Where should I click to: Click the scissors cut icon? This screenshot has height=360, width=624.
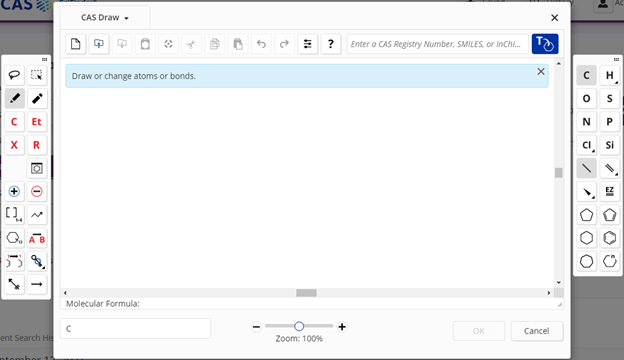(x=191, y=44)
